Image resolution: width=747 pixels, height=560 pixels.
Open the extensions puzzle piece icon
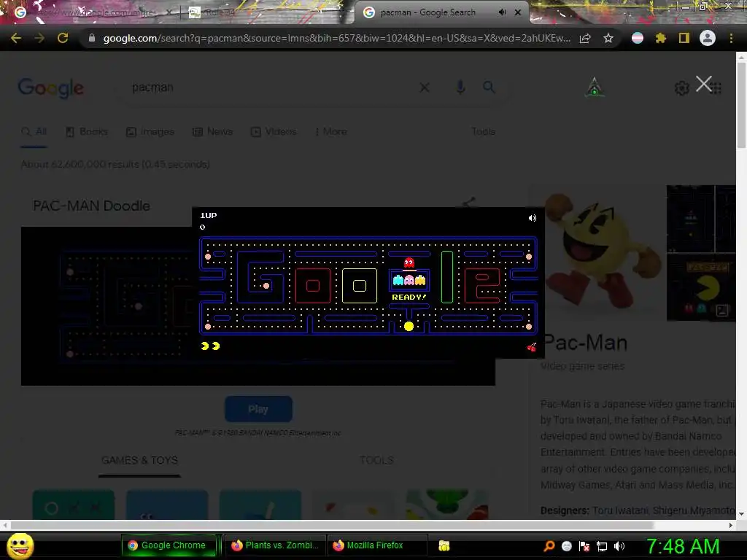pyautogui.click(x=660, y=38)
